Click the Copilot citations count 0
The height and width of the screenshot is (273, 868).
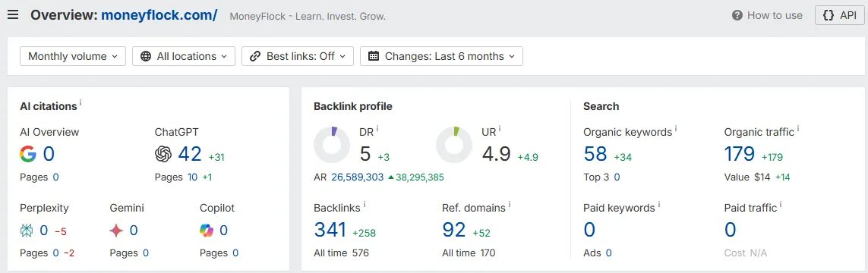click(x=223, y=231)
